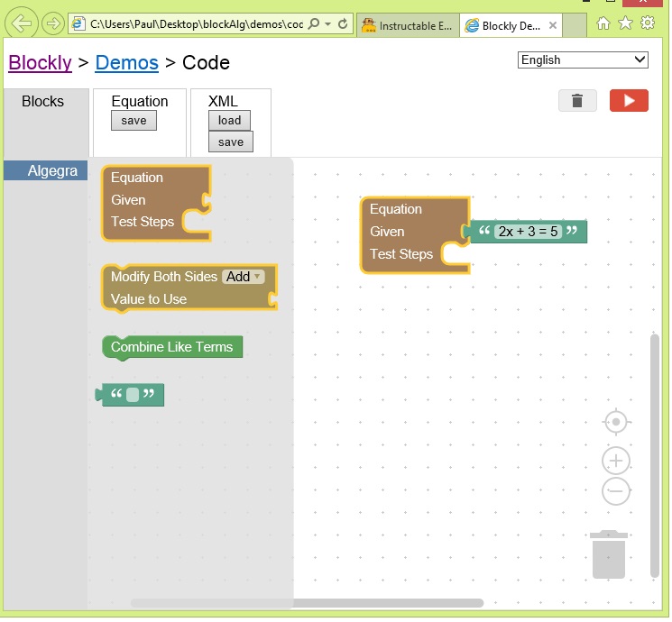Click the address bar search magnifier icon
The height and width of the screenshot is (622, 672).
(x=315, y=23)
